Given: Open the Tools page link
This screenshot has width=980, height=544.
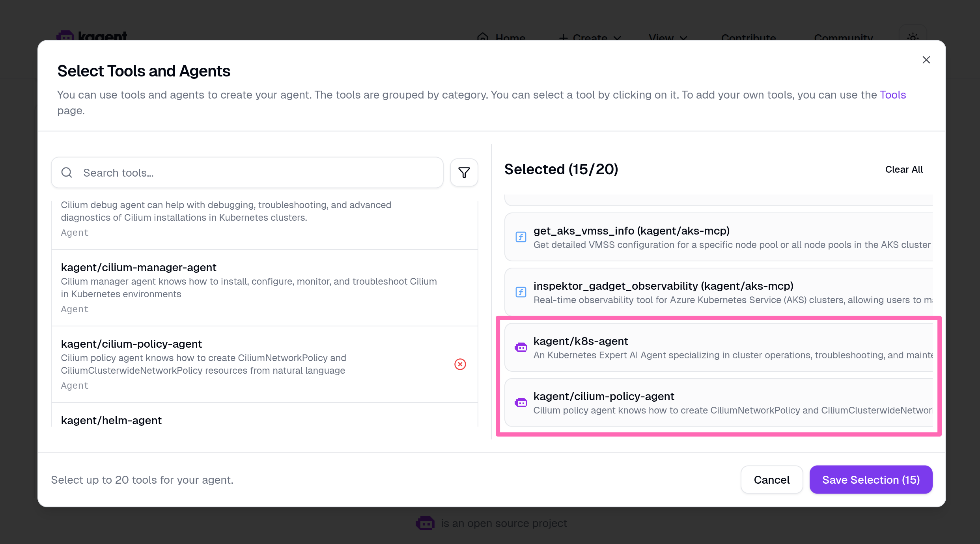Looking at the screenshot, I should [x=893, y=95].
